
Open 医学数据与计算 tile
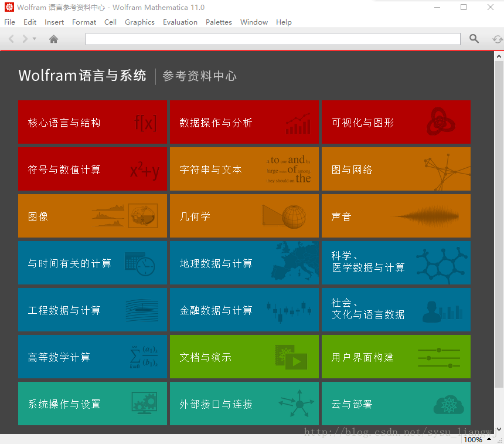[x=396, y=263]
